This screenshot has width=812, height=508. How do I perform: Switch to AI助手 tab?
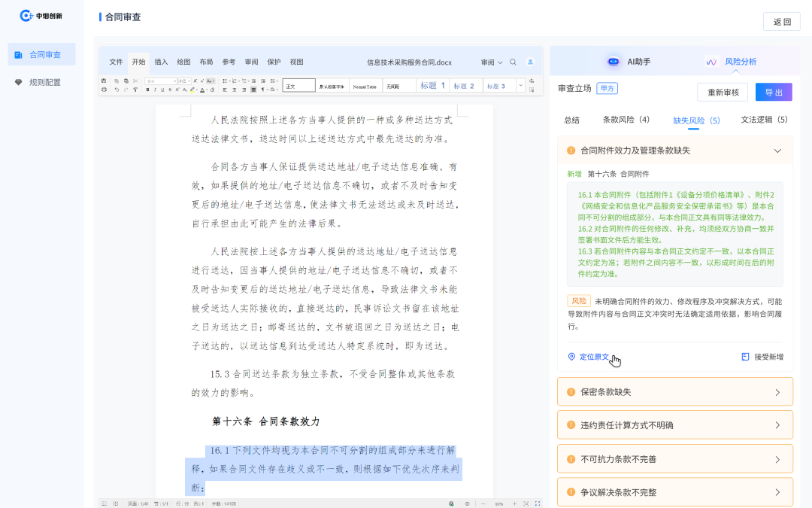(629, 62)
